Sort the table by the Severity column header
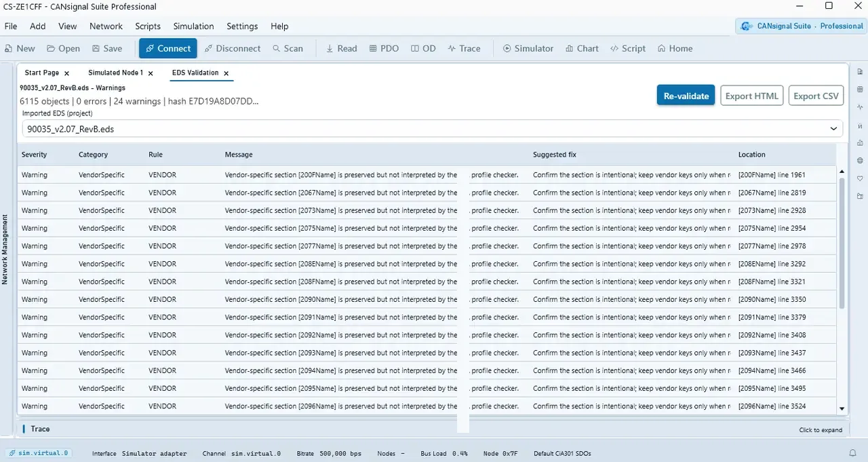Image resolution: width=868 pixels, height=462 pixels. [35, 155]
